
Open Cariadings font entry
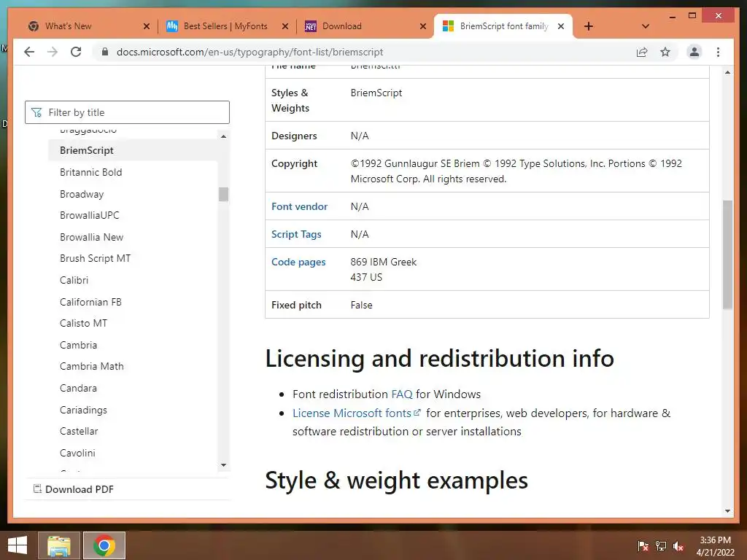point(83,410)
